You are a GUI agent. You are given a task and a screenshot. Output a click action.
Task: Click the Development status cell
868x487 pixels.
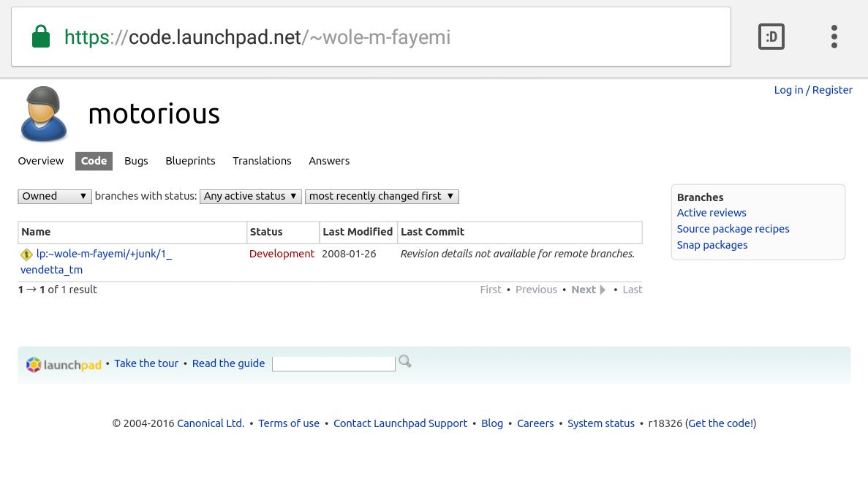coord(282,254)
